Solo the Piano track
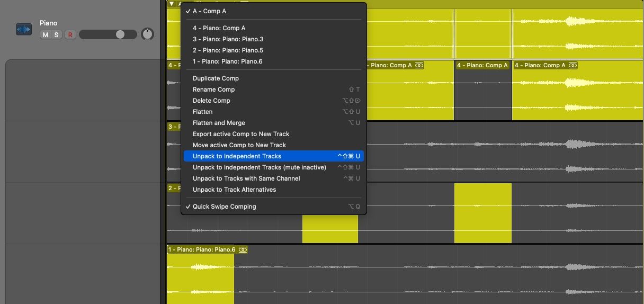Screen dimensions: 644x304 [56, 35]
